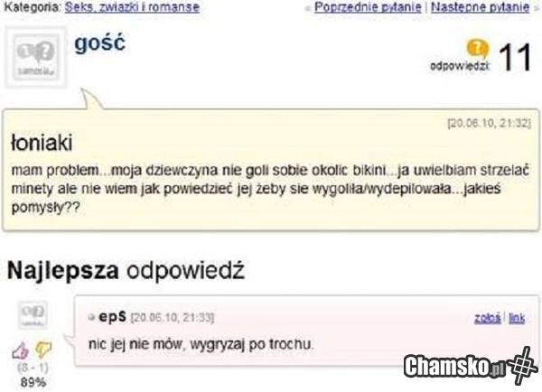This screenshot has width=542, height=392.
Task: Click the question timestamp 20.06.10, 21:32
Action: pos(489,124)
